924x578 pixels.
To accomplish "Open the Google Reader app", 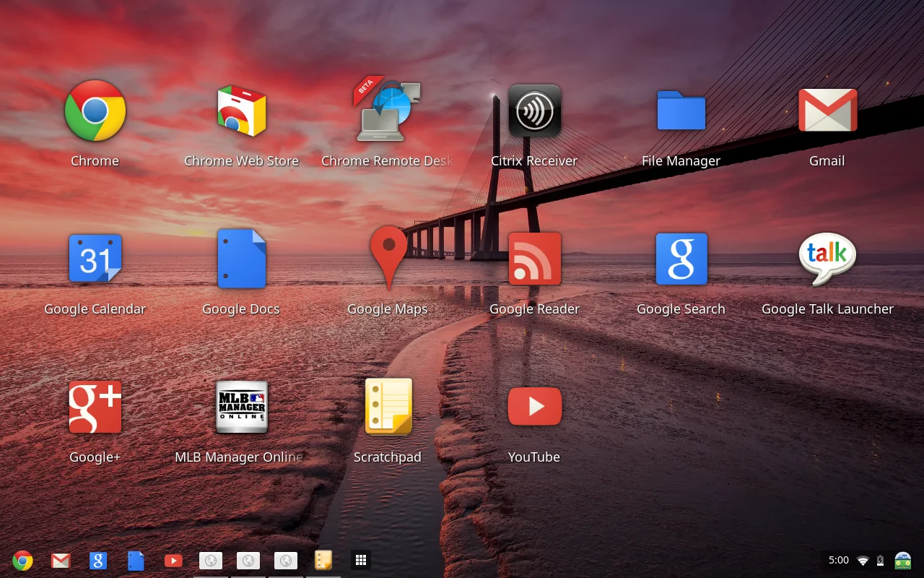I will click(535, 259).
